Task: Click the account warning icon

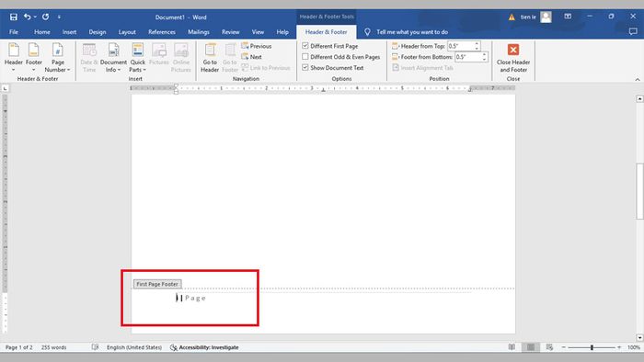Action: point(512,17)
